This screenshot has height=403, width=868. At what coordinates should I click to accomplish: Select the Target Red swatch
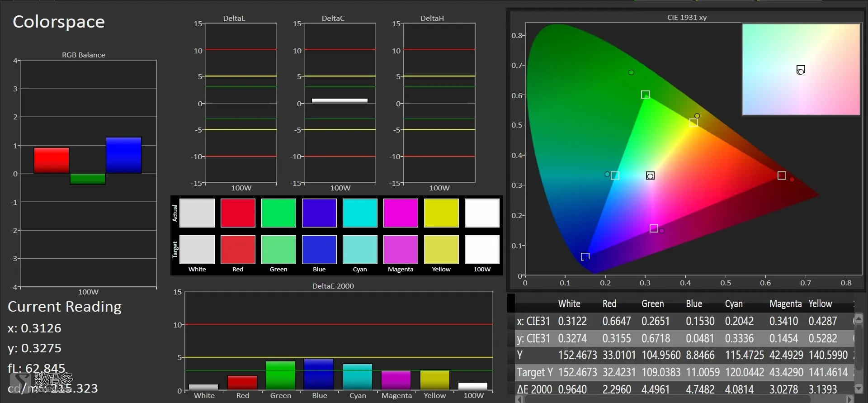pyautogui.click(x=238, y=250)
